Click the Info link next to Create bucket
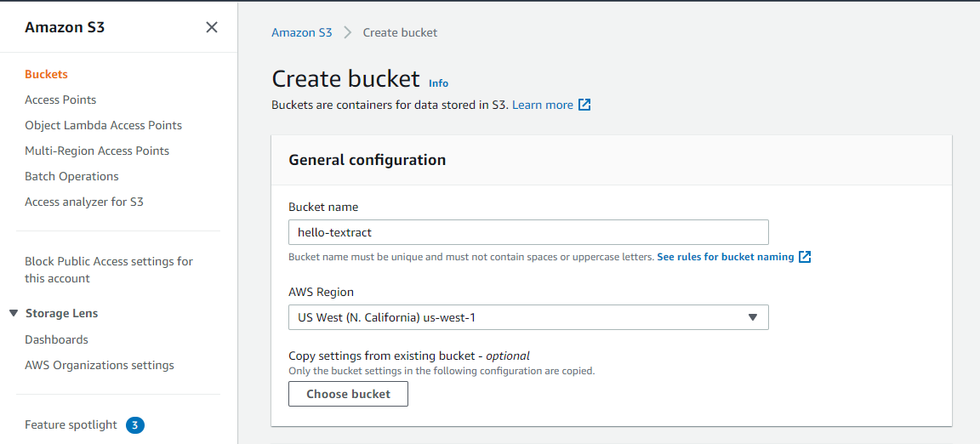The image size is (980, 444). click(x=438, y=83)
